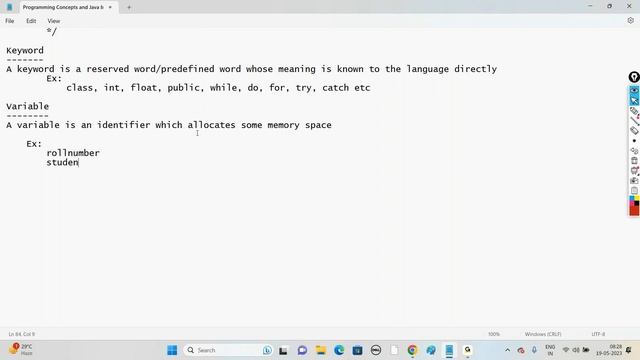
Task: Open the View menu
Action: [x=53, y=21]
